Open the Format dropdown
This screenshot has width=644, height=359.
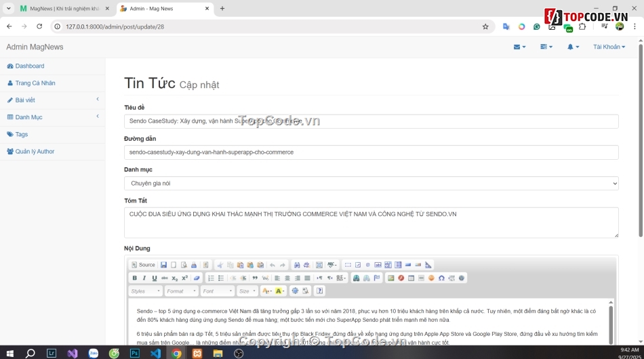pos(181,291)
